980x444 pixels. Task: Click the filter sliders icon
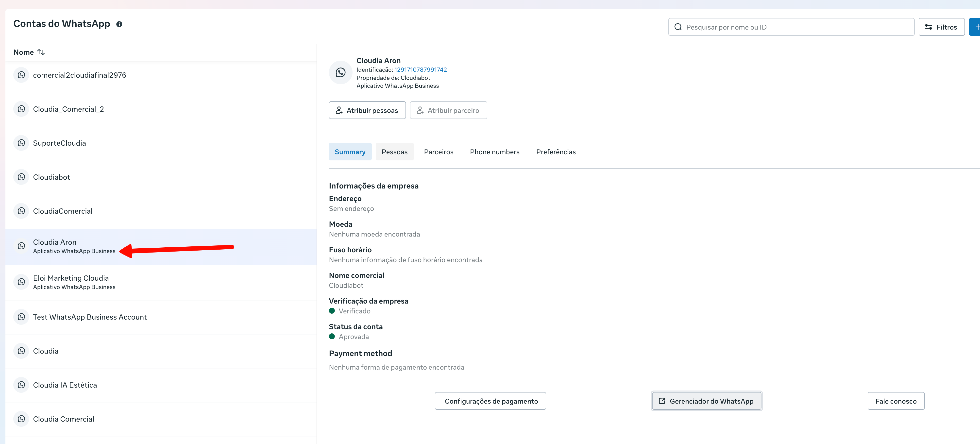tap(928, 27)
